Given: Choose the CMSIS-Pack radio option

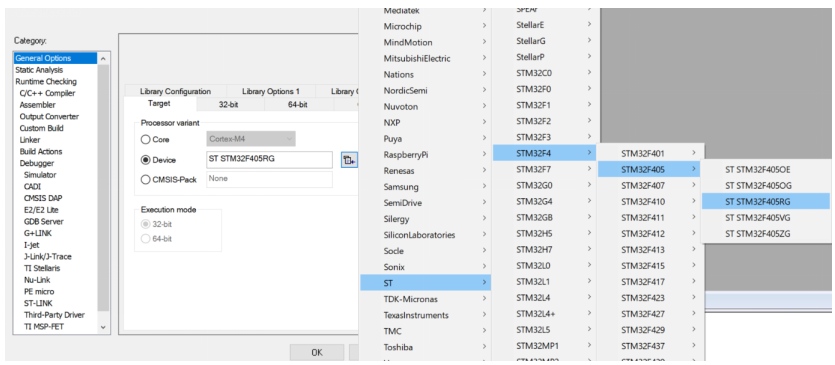Looking at the screenshot, I should coord(145,180).
